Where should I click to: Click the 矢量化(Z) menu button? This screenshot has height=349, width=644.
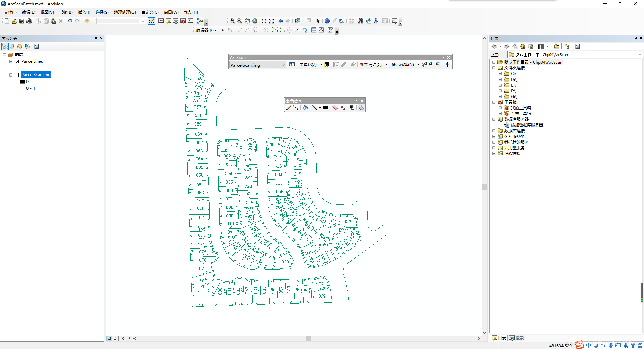click(308, 65)
